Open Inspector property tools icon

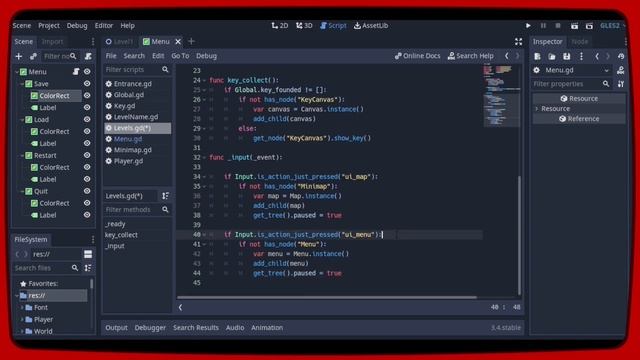(621, 84)
